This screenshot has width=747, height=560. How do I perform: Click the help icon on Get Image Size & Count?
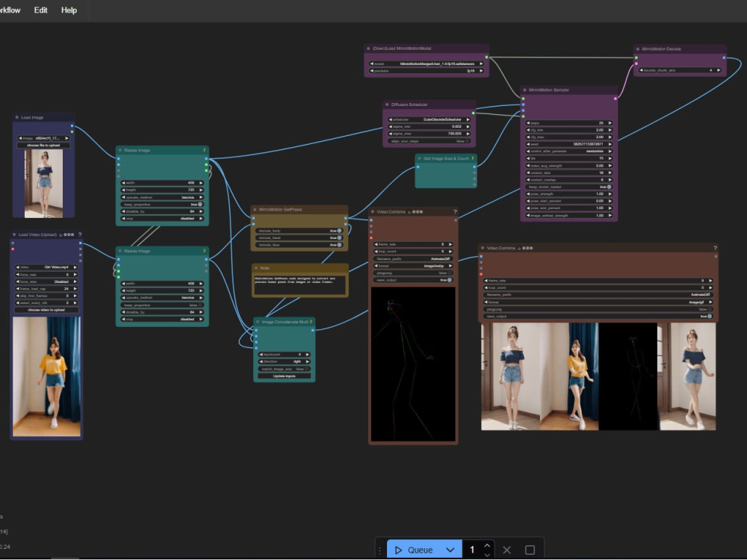tap(473, 158)
